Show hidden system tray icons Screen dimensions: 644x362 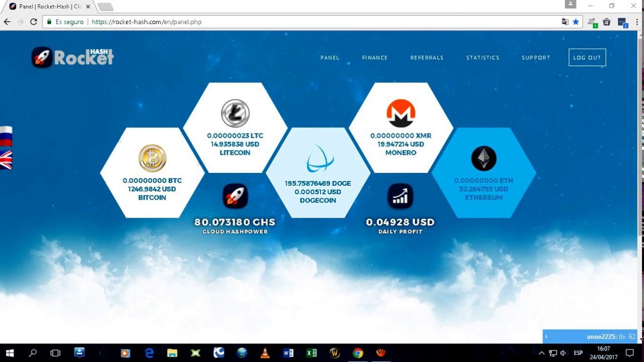click(x=541, y=353)
